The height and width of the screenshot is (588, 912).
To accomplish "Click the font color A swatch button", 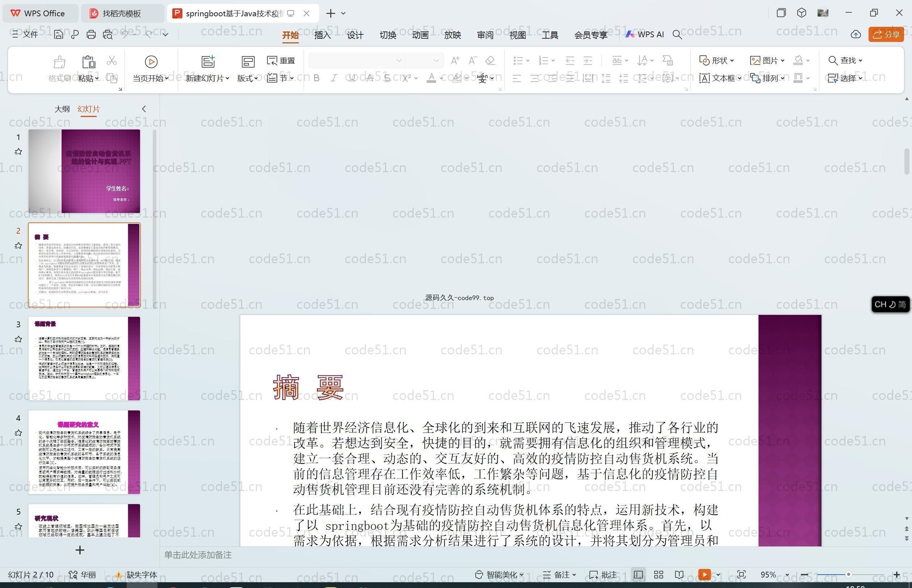I will click(431, 78).
